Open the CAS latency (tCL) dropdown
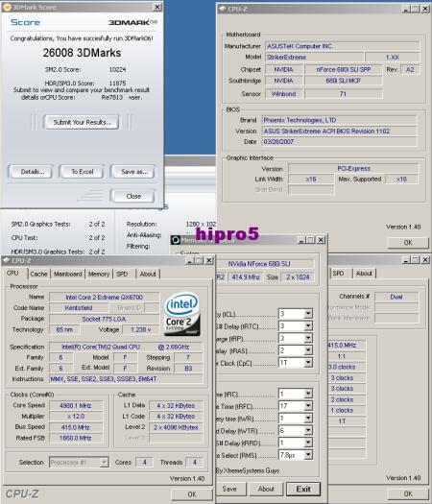The width and height of the screenshot is (432, 504). coord(308,314)
